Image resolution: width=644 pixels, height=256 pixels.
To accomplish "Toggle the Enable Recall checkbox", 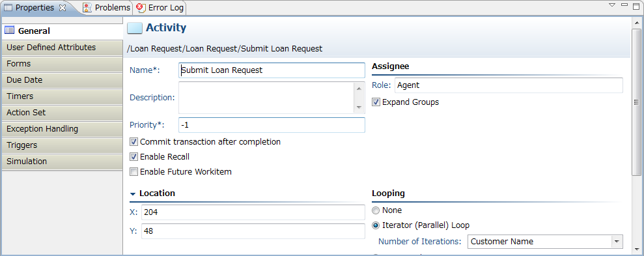I will pos(133,157).
